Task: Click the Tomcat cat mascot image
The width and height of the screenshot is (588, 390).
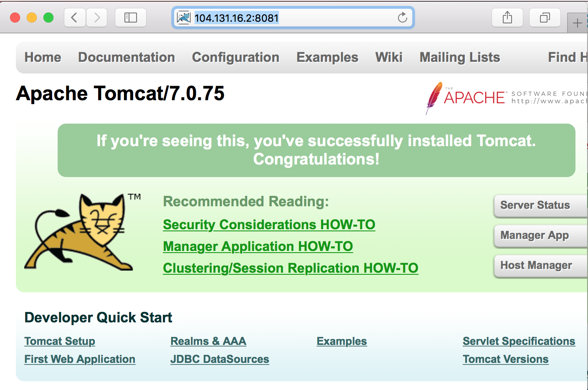Action: 79,232
